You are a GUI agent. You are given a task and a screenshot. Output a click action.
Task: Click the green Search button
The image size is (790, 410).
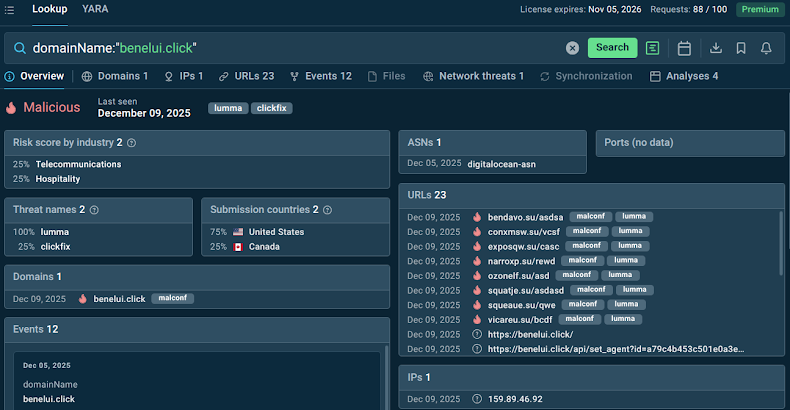612,47
